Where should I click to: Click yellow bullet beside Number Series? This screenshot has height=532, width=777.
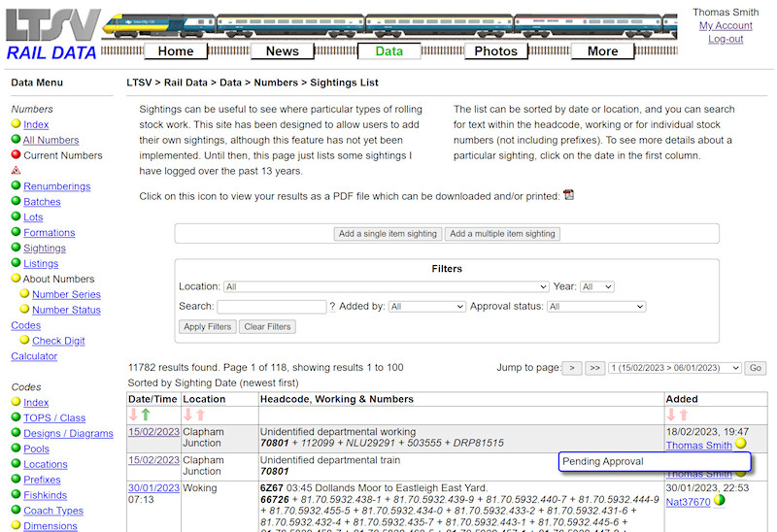click(x=24, y=293)
